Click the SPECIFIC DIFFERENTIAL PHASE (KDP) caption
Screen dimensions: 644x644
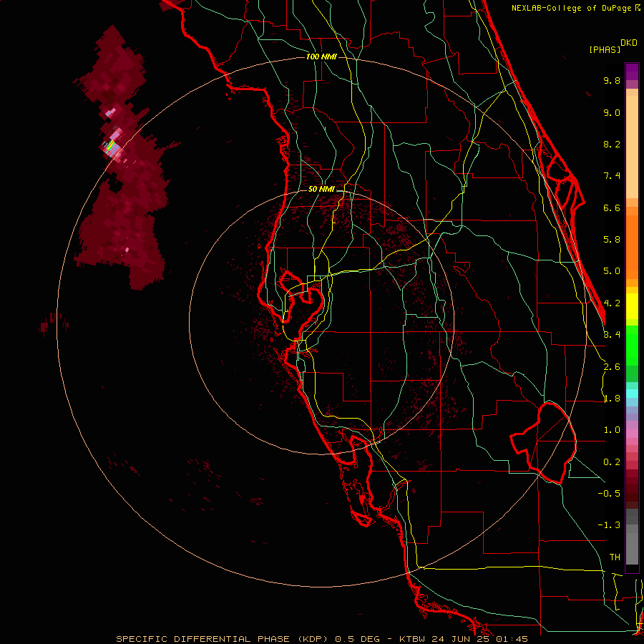[x=223, y=639]
